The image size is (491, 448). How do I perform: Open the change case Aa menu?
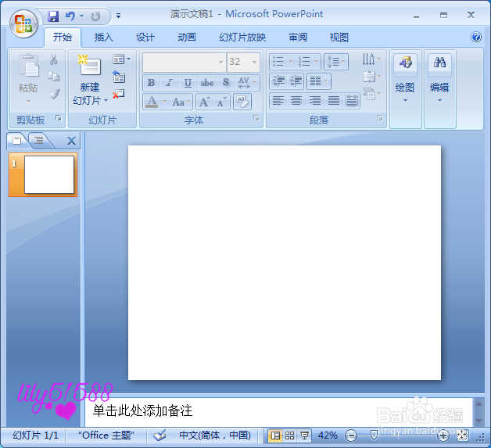[181, 102]
